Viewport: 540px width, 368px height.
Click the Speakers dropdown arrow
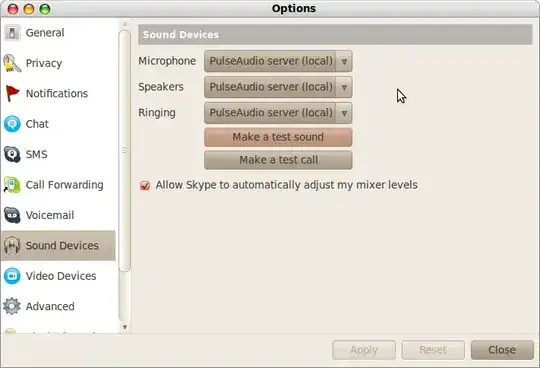[x=344, y=87]
